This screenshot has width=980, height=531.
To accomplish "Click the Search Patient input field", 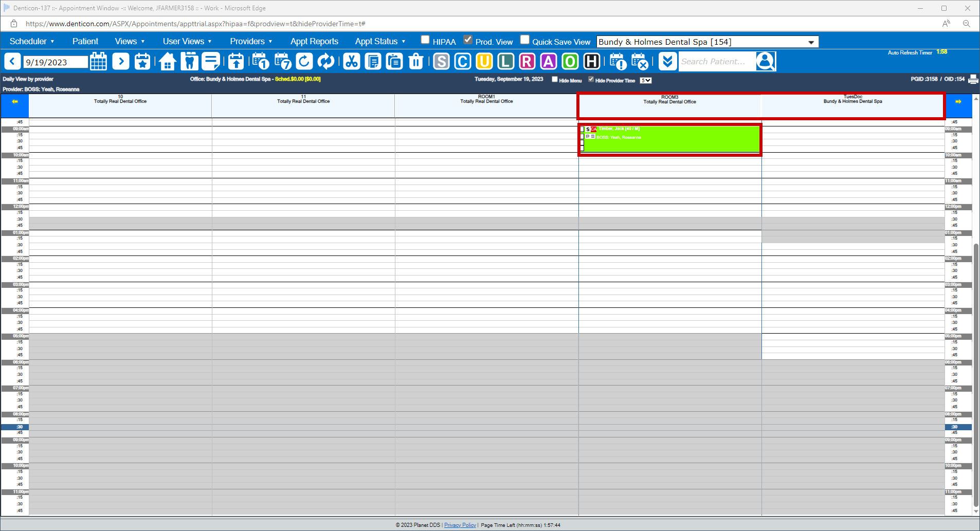I will [x=717, y=62].
